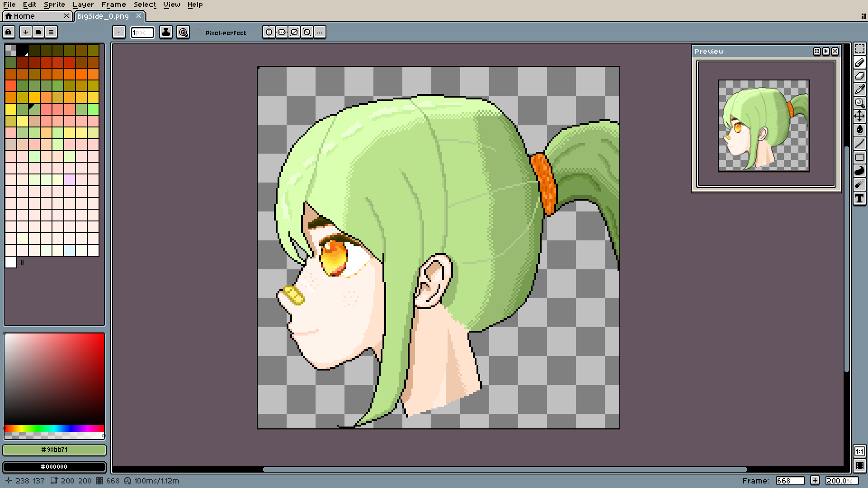Select the Paint Bucket tool
The image size is (868, 488).
pos(859,130)
